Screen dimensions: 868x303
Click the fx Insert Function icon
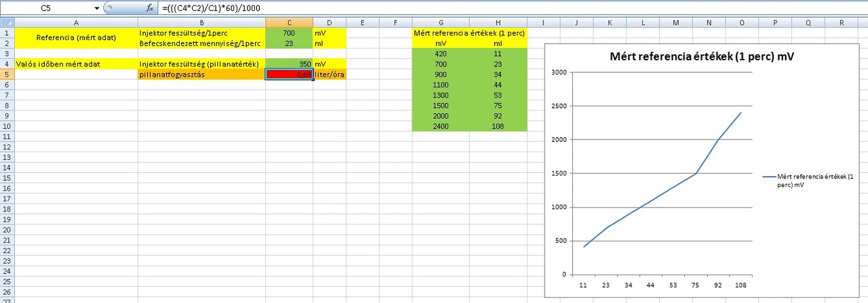tap(150, 7)
